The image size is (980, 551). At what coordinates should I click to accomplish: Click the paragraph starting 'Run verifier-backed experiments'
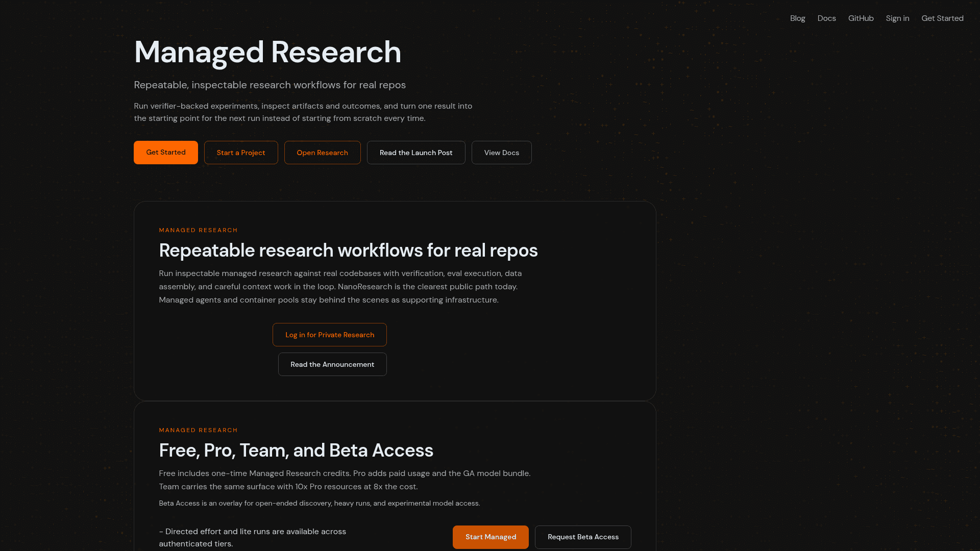tap(303, 112)
